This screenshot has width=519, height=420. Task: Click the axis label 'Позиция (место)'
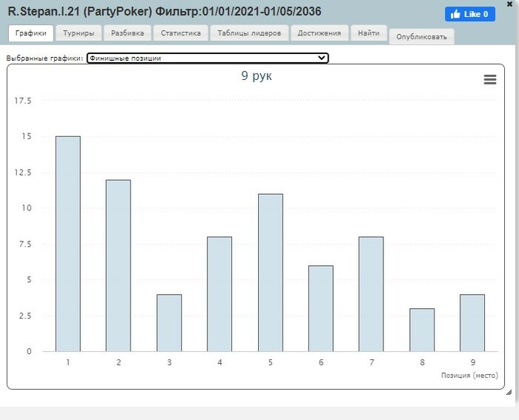tap(469, 376)
